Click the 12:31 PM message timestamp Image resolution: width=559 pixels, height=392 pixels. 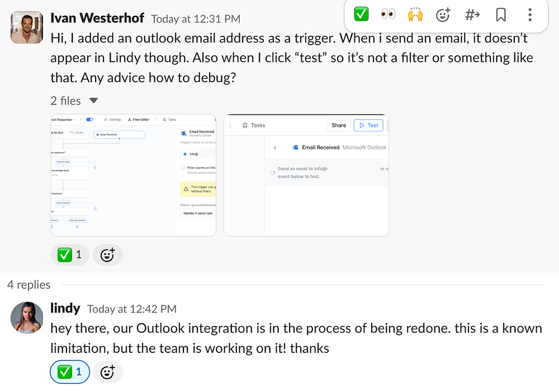coord(196,19)
